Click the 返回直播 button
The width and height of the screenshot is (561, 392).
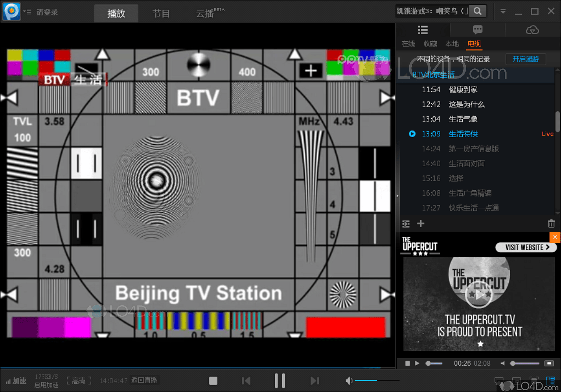point(144,381)
